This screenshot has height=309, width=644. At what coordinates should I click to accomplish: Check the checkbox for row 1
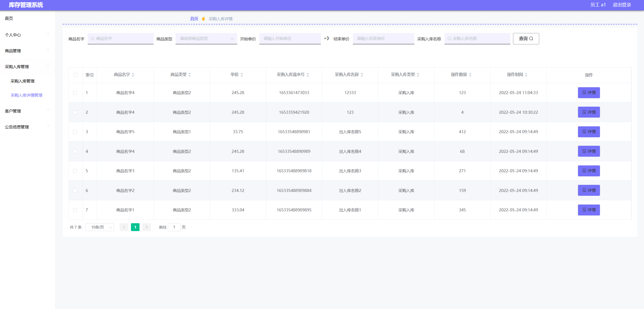tap(75, 93)
